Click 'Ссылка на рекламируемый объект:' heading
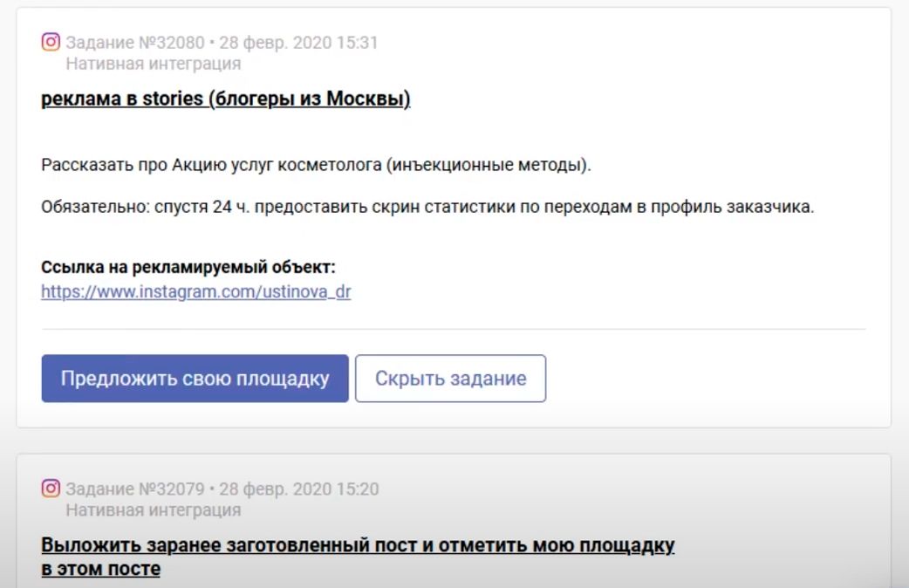 pyautogui.click(x=188, y=267)
